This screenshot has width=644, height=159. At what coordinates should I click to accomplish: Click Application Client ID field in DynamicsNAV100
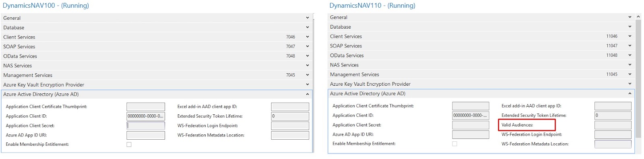click(x=146, y=116)
